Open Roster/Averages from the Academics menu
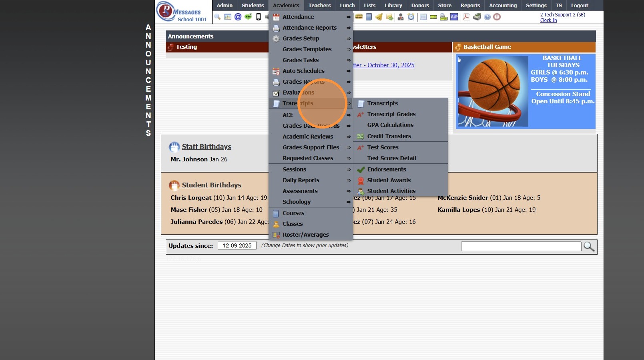This screenshot has height=360, width=644. pos(311,235)
